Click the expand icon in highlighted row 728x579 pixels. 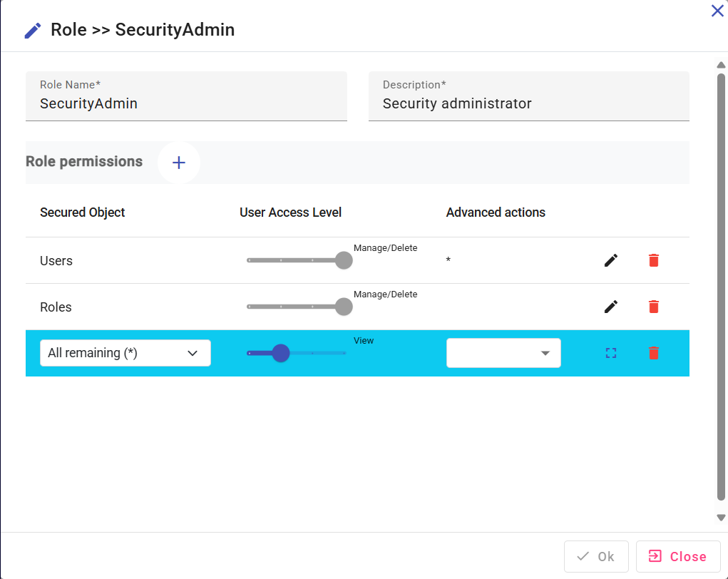pos(611,353)
